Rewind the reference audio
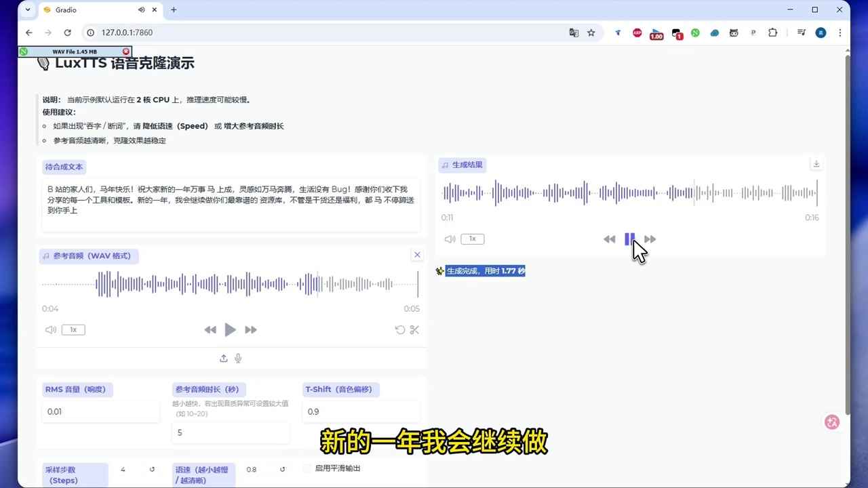 tap(210, 330)
